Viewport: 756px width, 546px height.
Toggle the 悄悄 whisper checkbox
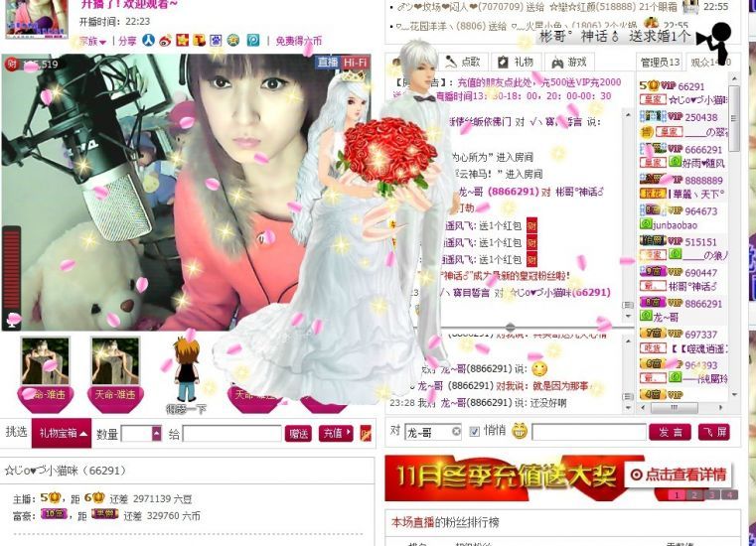click(x=475, y=431)
